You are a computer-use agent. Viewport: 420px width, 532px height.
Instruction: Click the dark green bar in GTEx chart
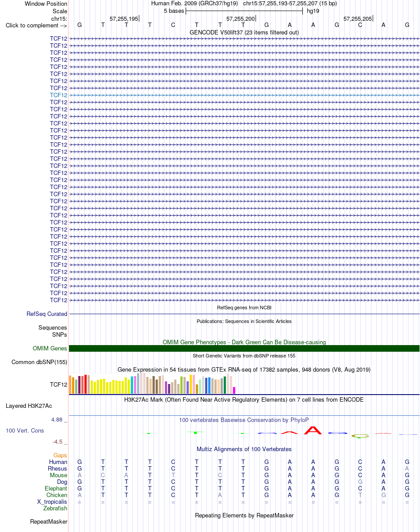click(225, 385)
